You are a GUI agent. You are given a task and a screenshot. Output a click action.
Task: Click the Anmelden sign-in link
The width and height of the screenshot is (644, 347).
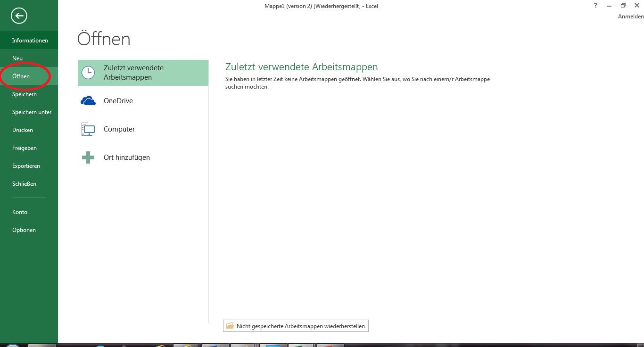pos(630,17)
